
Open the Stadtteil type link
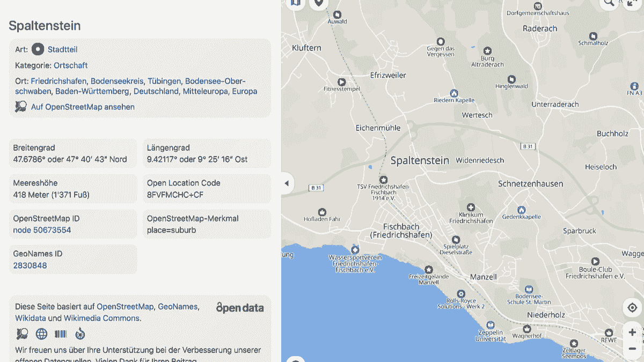(62, 49)
